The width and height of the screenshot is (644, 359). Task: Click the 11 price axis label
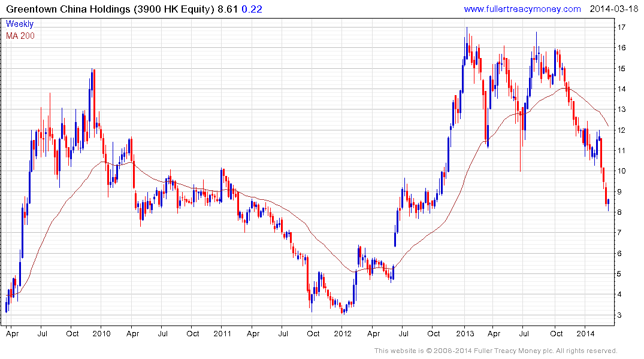pos(621,151)
